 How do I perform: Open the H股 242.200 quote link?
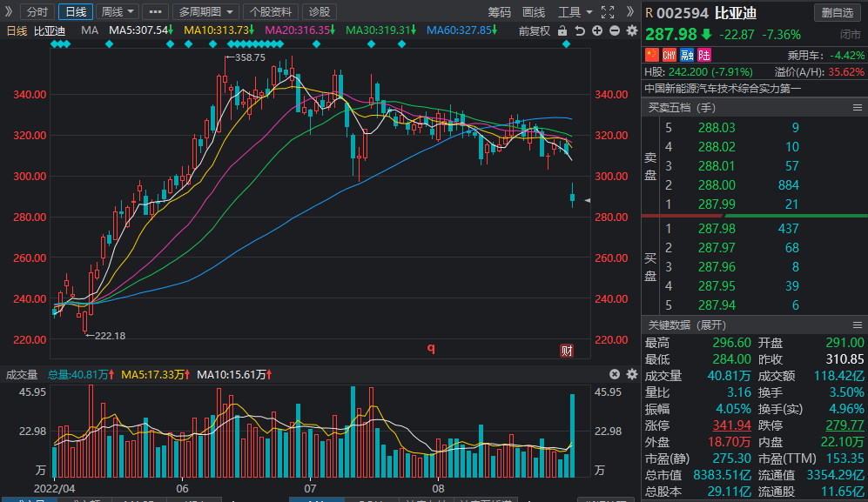click(698, 72)
